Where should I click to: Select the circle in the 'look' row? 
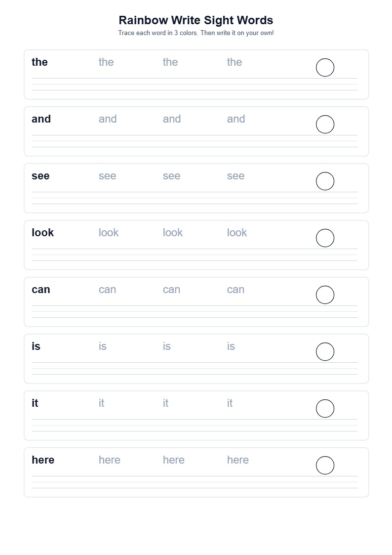pyautogui.click(x=325, y=238)
